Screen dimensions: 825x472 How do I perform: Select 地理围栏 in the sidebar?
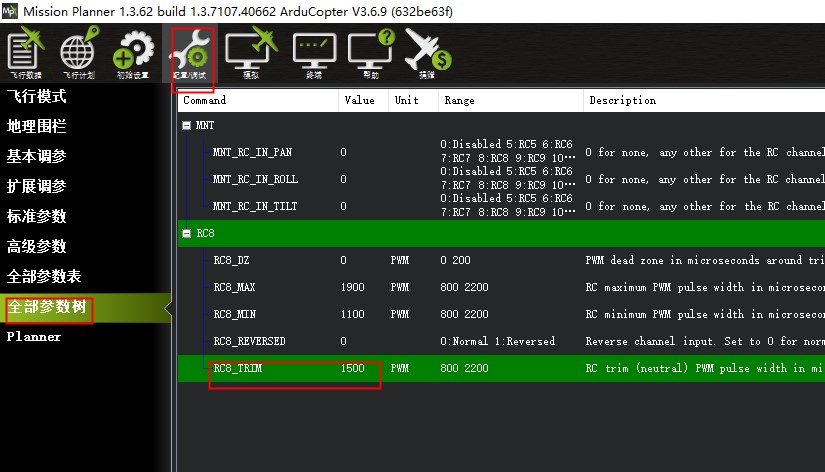coord(36,126)
